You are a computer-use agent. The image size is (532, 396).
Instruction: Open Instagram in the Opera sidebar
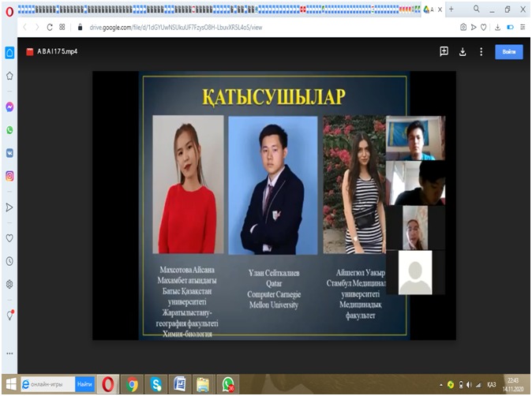click(x=9, y=177)
